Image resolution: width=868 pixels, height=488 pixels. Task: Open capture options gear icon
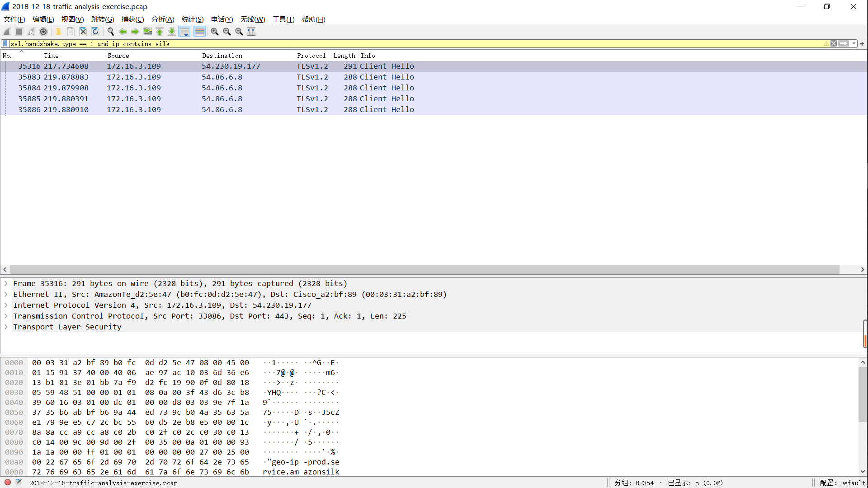43,32
